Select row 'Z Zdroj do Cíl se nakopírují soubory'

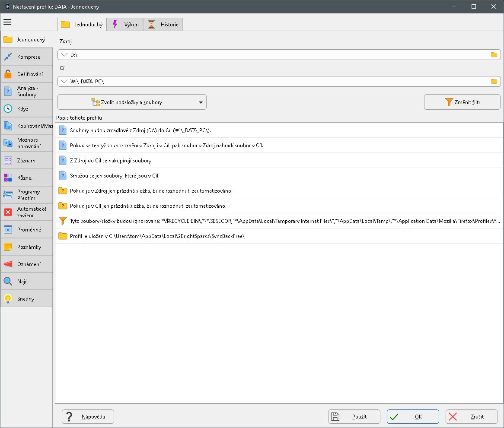coord(279,161)
